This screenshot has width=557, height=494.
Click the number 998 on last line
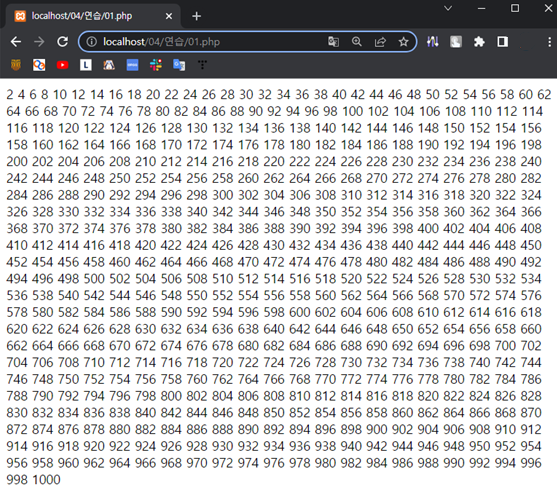point(17,480)
